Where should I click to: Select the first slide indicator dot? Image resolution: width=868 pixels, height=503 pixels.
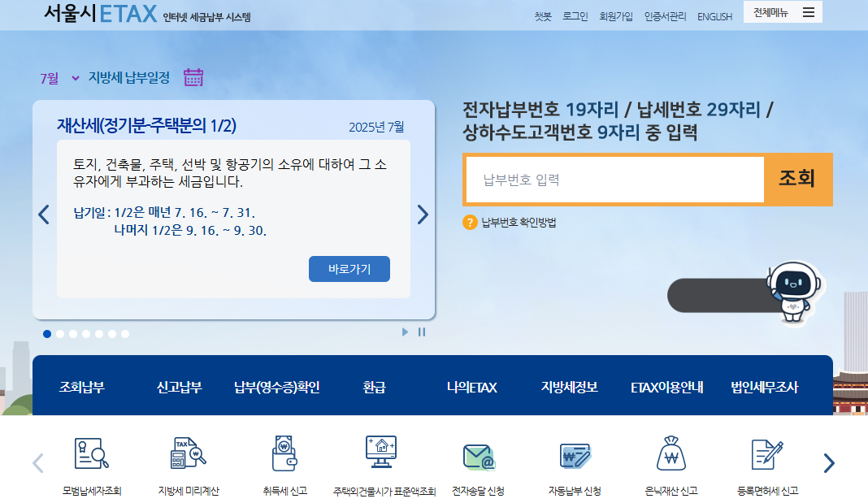(47, 334)
